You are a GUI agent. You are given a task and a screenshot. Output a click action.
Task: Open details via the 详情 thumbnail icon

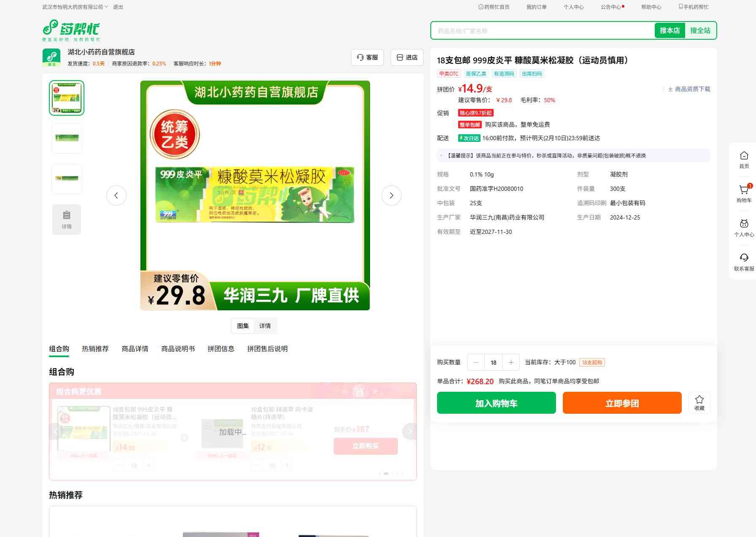click(x=67, y=219)
